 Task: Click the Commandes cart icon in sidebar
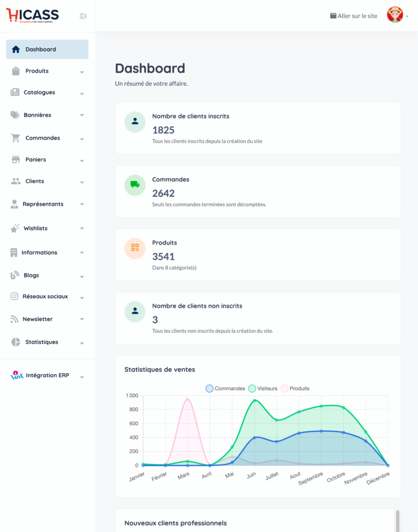pyautogui.click(x=16, y=138)
